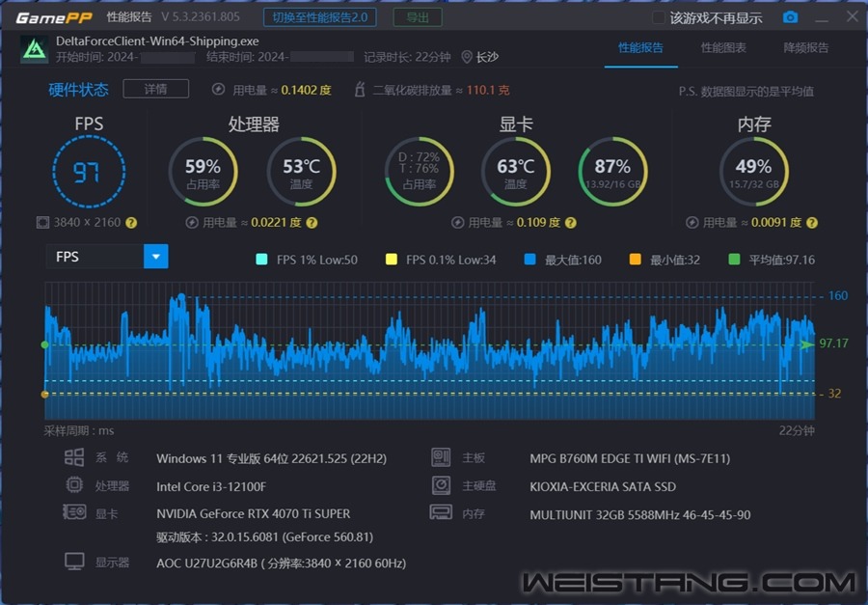The image size is (868, 605).
Task: Minimize the GamePP window
Action: tap(822, 19)
